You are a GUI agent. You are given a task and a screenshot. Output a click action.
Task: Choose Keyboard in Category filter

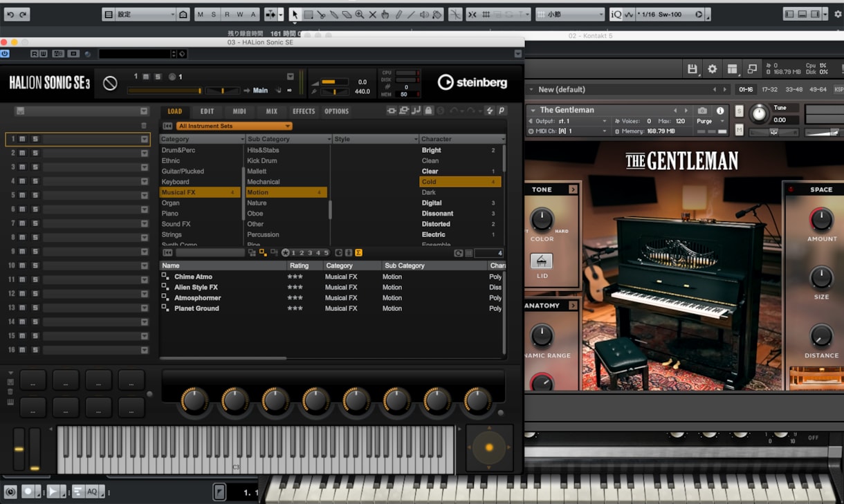coord(176,182)
